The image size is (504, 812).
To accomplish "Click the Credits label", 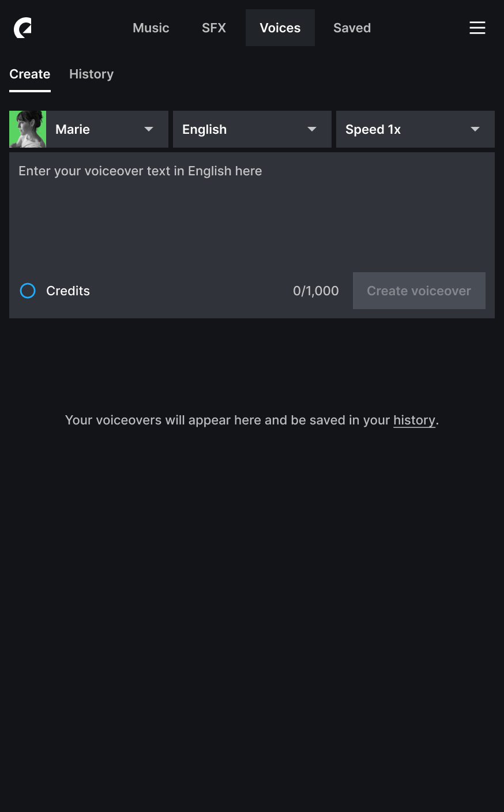I will click(68, 291).
